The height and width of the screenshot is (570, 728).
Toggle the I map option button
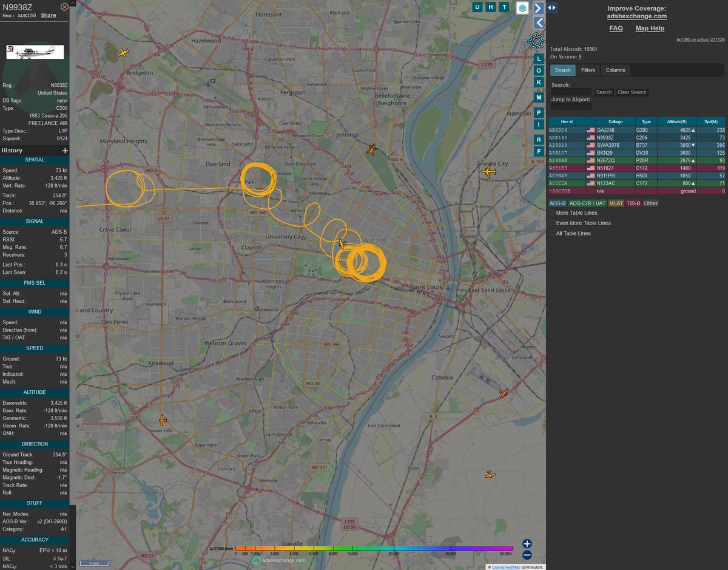[x=539, y=124]
